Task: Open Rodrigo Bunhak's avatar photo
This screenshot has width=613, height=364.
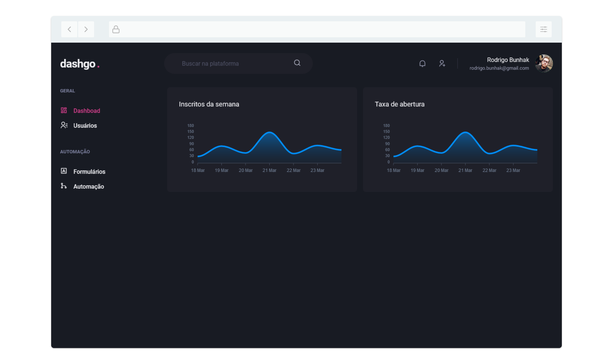Action: (544, 63)
